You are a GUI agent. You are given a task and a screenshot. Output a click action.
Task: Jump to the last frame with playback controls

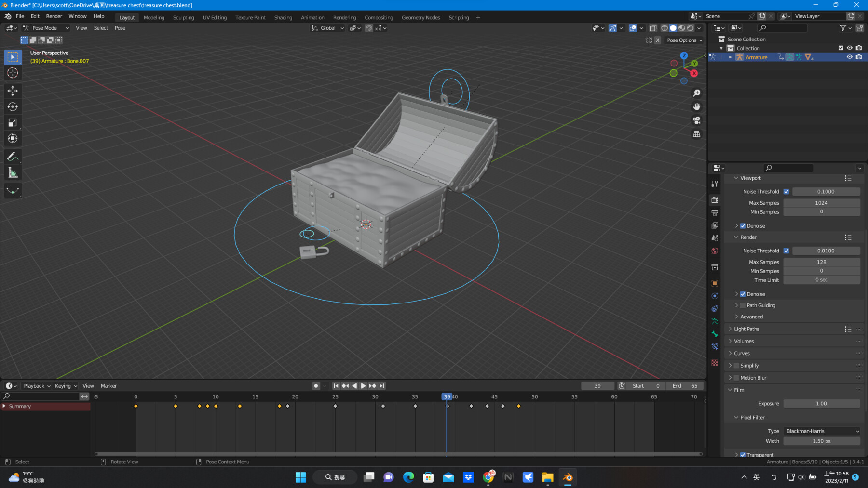pyautogui.click(x=381, y=385)
